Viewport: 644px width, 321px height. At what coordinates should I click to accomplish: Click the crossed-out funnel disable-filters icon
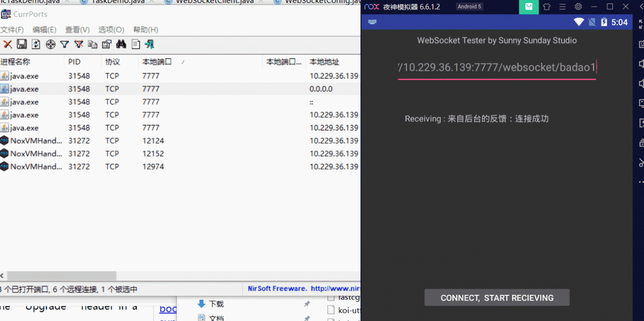tap(78, 44)
